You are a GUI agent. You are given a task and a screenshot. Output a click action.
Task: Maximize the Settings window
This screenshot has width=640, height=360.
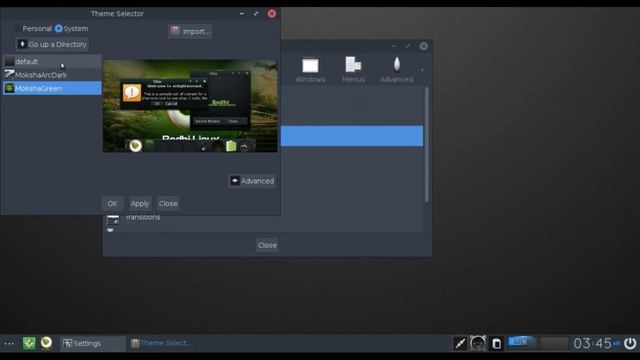[408, 46]
